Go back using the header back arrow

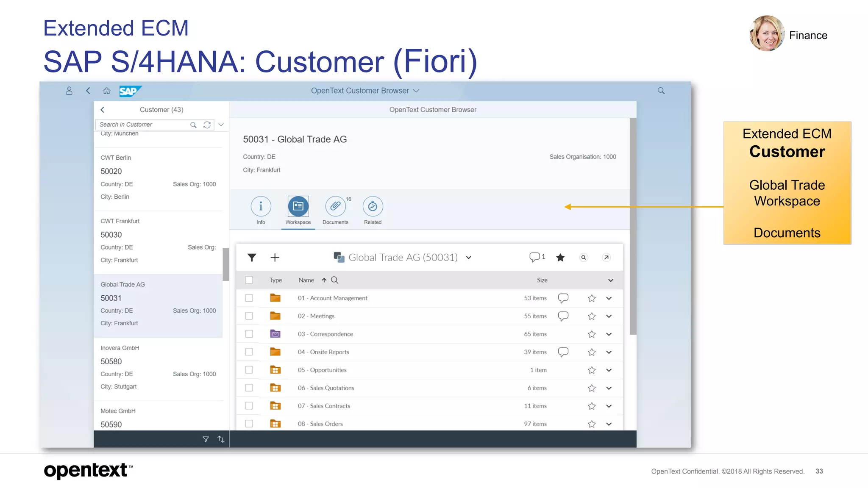[88, 91]
